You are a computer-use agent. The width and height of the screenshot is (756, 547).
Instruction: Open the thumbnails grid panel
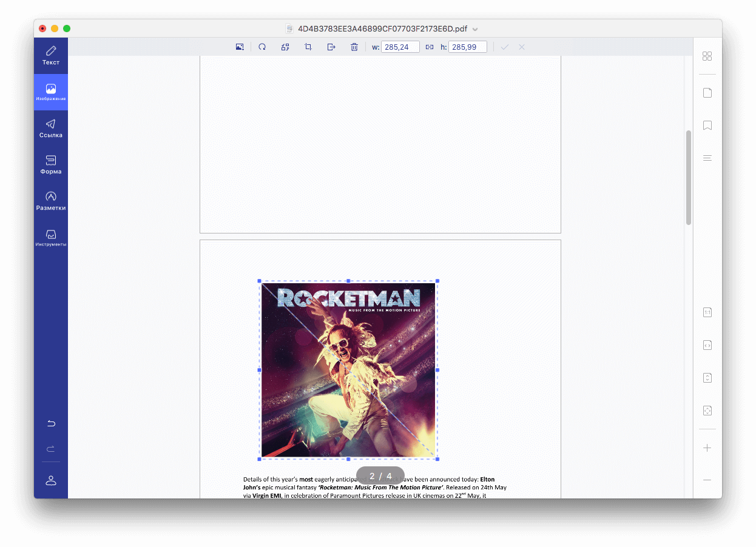pos(707,56)
